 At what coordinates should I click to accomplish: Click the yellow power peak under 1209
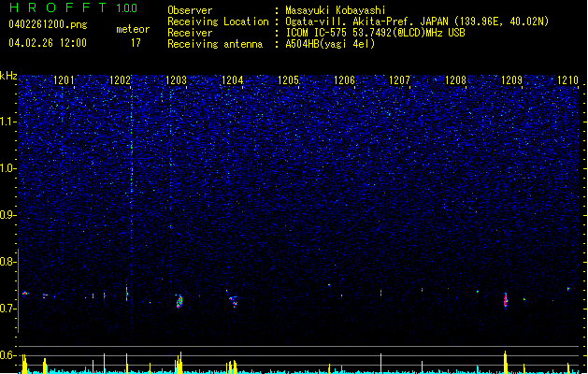[x=505, y=362]
